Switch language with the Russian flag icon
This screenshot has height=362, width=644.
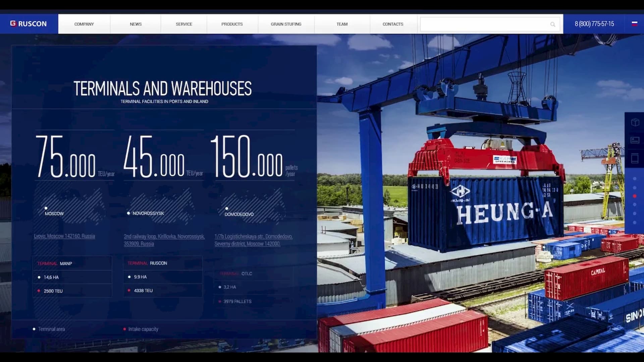(634, 23)
